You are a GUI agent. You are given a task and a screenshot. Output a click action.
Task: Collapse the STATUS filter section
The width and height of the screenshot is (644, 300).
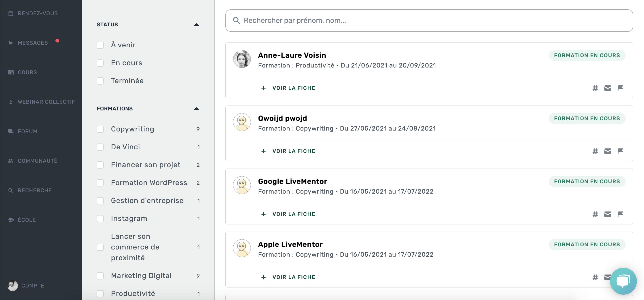click(196, 25)
